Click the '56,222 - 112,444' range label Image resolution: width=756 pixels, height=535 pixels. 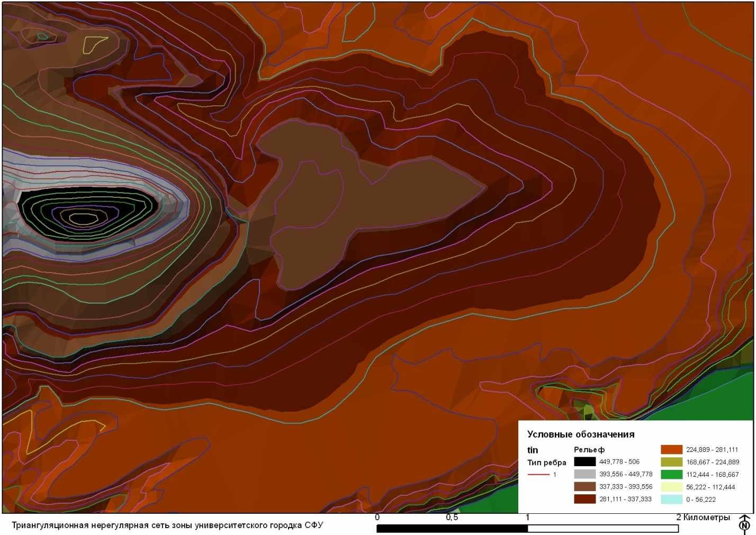(x=710, y=487)
